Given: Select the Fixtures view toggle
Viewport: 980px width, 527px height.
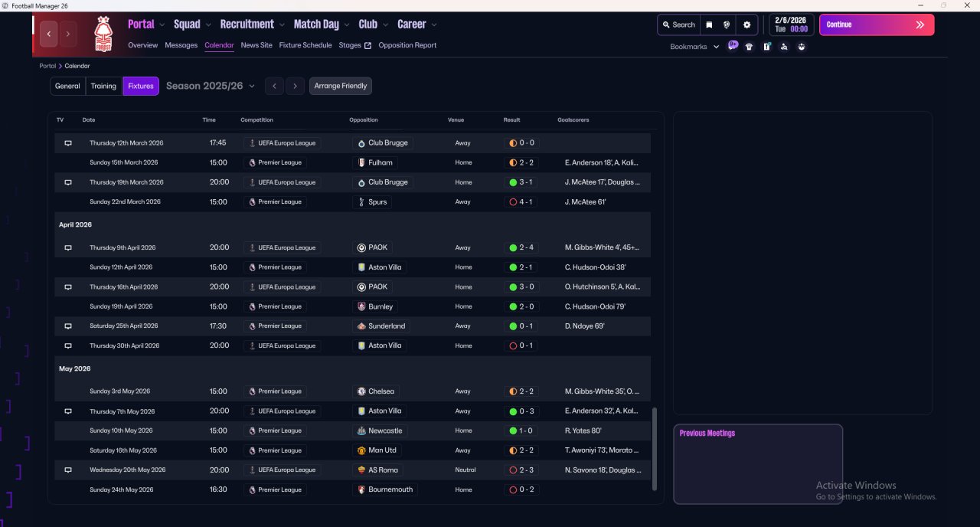Looking at the screenshot, I should point(141,86).
